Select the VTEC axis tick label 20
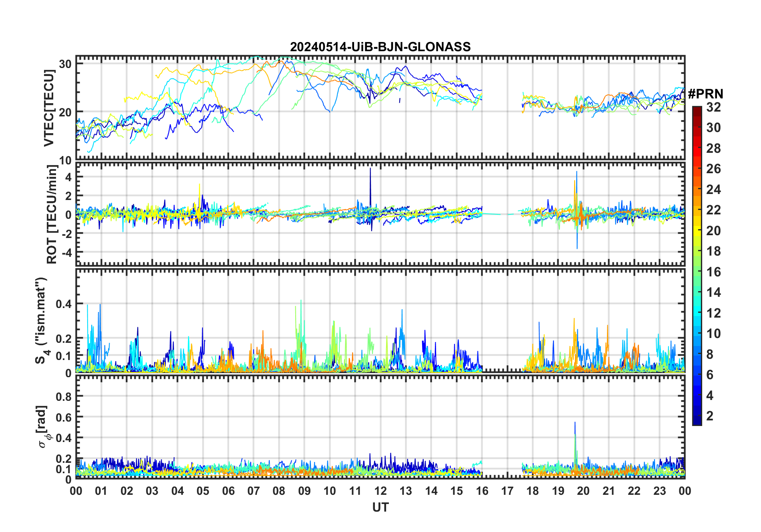This screenshot has width=761, height=532. point(66,112)
